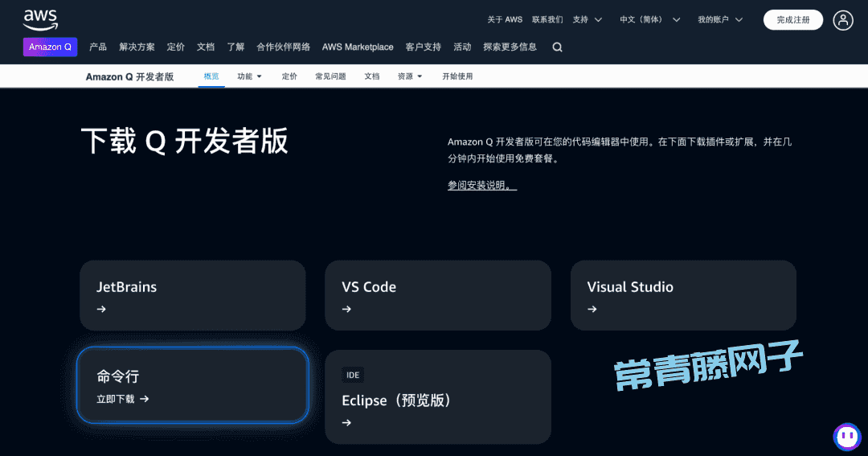Click the Amazon Q button

click(x=50, y=47)
